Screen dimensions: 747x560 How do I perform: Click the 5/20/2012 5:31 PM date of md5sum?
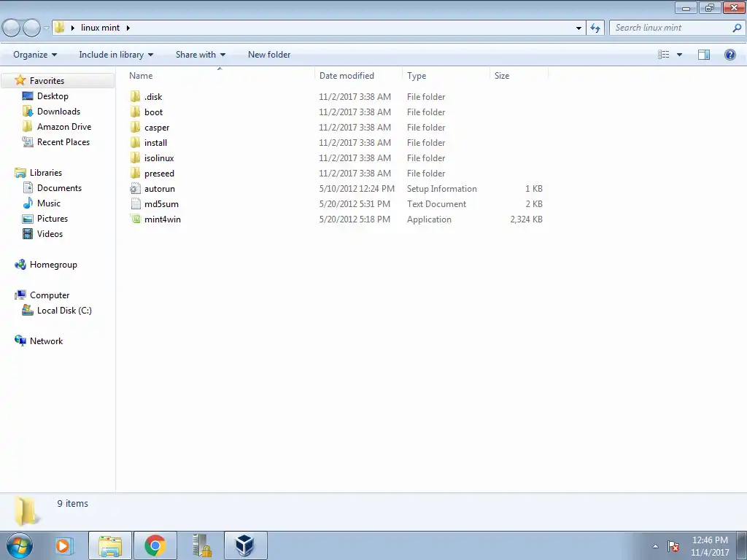pos(355,204)
